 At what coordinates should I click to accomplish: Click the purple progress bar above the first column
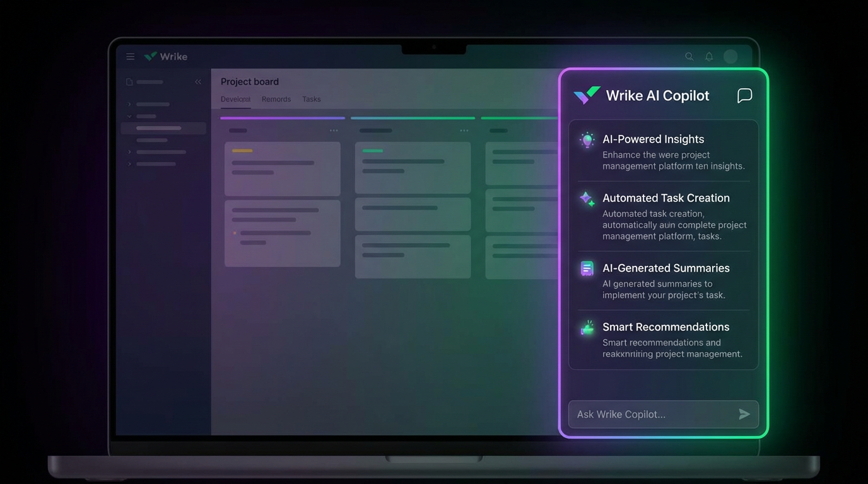282,118
